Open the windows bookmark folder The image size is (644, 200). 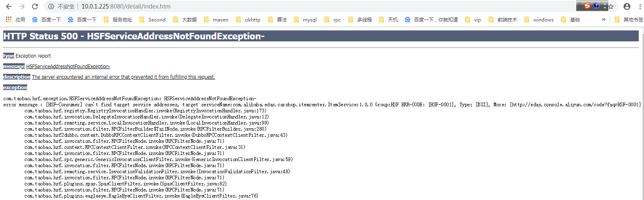click(539, 19)
